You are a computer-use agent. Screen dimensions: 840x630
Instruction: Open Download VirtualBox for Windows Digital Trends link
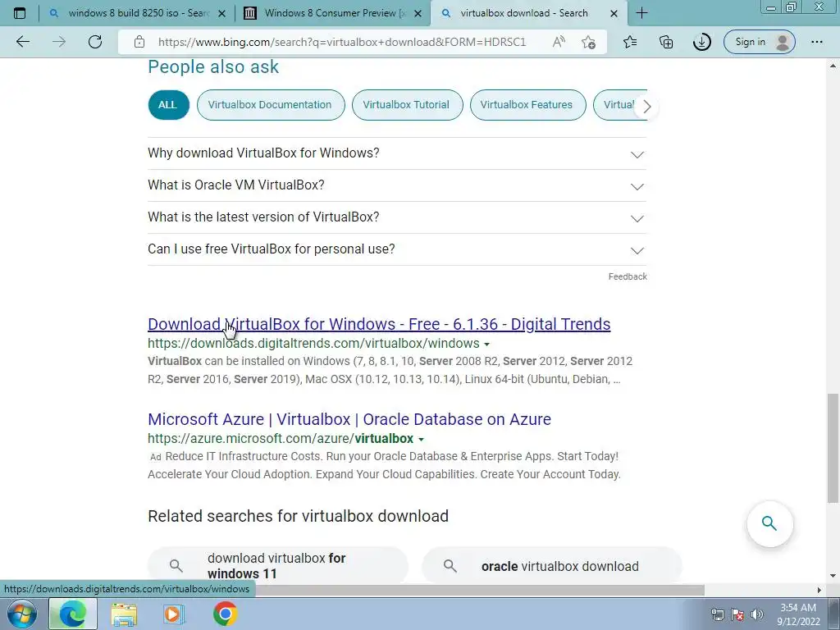pos(379,324)
